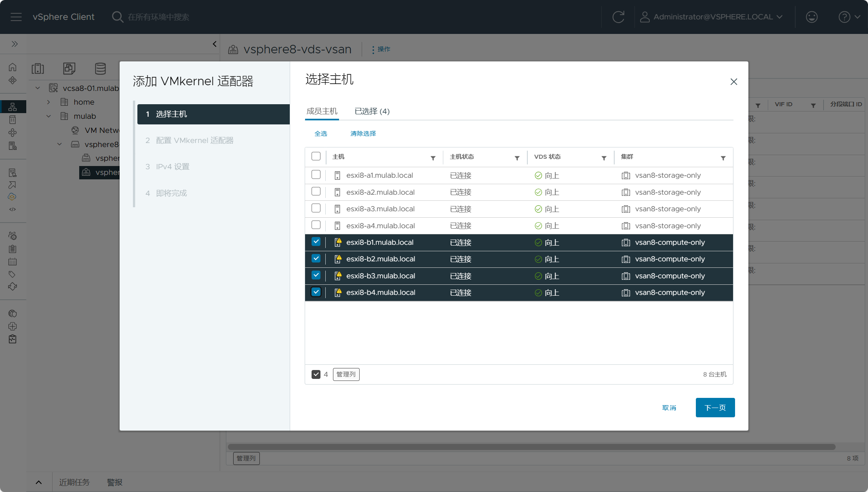Check the esxi8-a1.mulab.local host checkbox
The image size is (868, 492).
tap(316, 175)
